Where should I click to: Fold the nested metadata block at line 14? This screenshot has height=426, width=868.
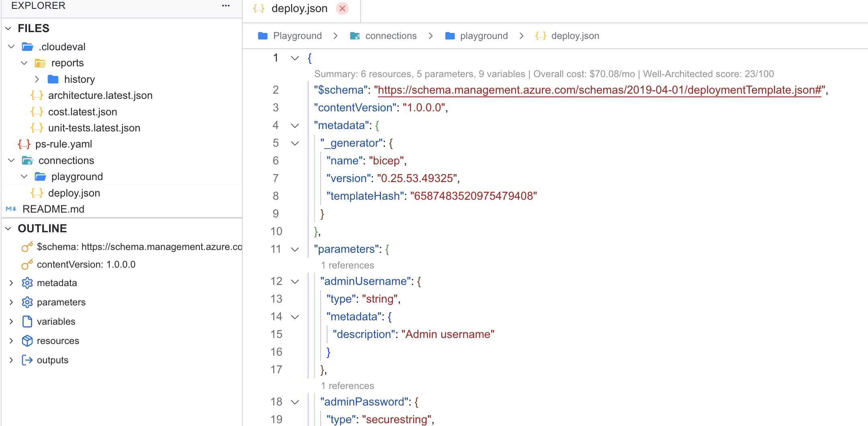pyautogui.click(x=295, y=317)
